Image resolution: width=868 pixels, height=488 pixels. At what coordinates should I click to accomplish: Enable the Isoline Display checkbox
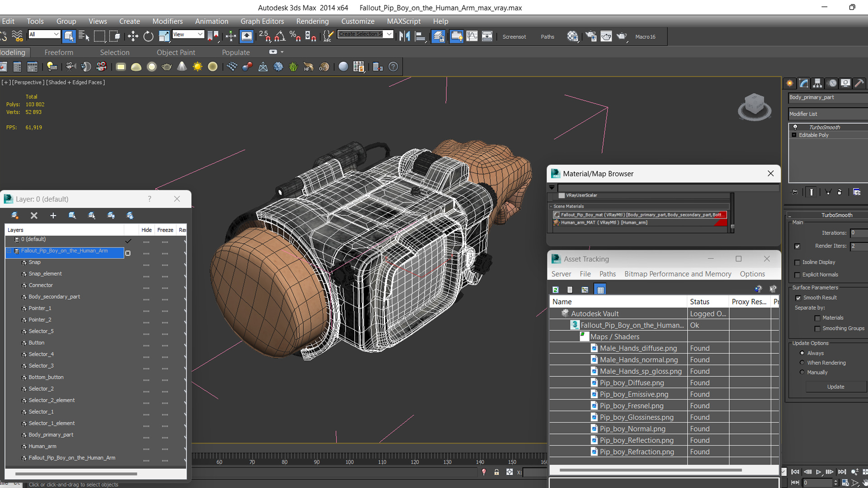tap(797, 263)
